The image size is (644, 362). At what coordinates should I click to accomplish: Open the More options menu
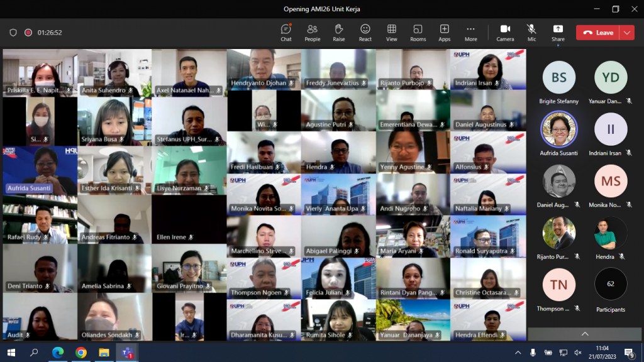click(x=471, y=32)
